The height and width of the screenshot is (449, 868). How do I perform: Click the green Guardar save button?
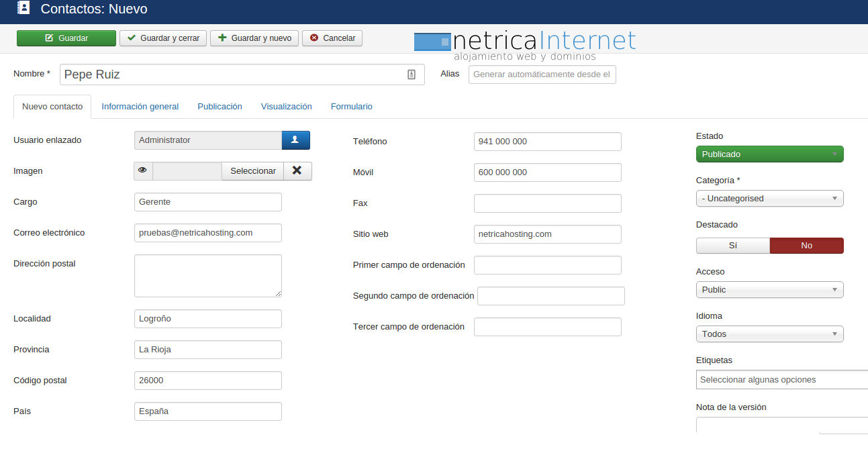66,38
